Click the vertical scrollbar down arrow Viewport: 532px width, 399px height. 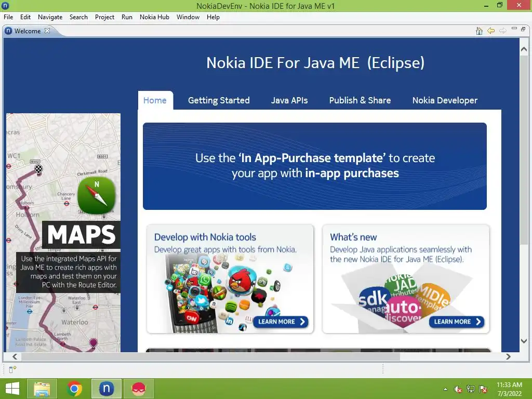(x=524, y=341)
